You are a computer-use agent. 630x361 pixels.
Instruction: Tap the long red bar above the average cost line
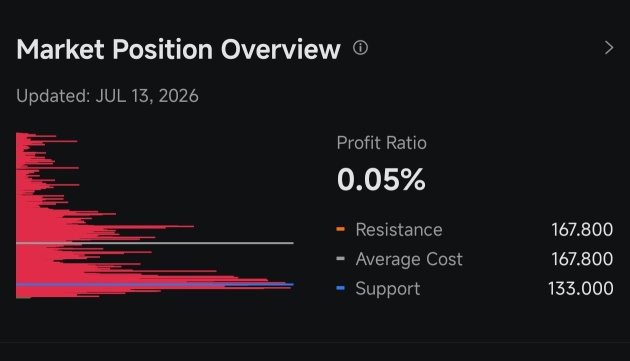click(x=104, y=227)
